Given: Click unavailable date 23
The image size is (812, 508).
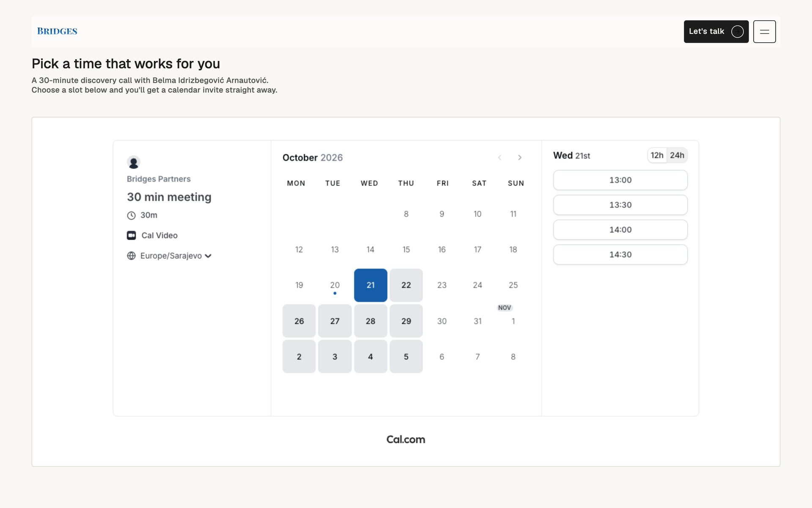Looking at the screenshot, I should (442, 285).
